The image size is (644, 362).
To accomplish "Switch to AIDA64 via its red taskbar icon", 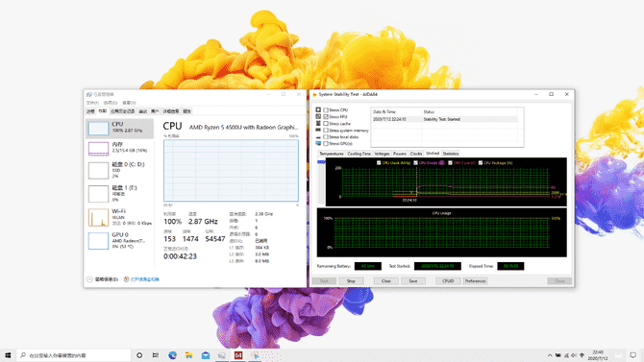I will point(238,355).
